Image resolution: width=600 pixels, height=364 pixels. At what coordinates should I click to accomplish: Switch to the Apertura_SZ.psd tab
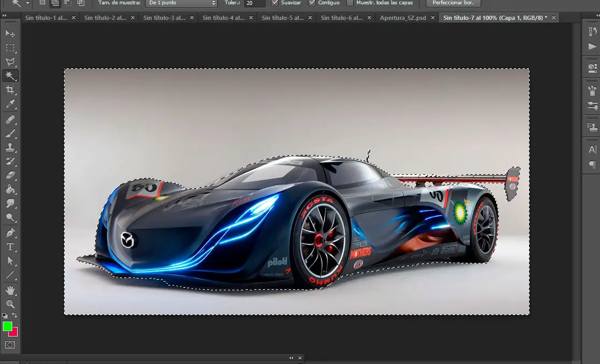[x=403, y=18]
